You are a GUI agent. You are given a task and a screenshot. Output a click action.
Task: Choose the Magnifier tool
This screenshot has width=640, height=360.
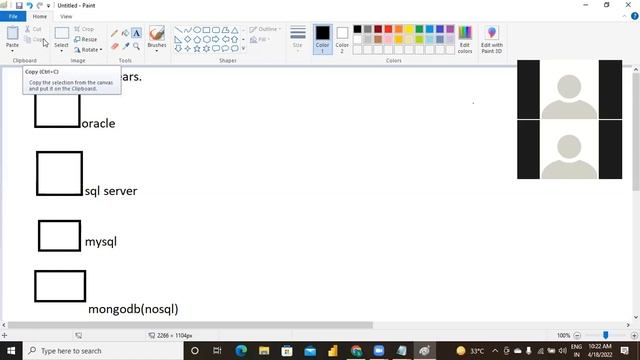(x=136, y=46)
